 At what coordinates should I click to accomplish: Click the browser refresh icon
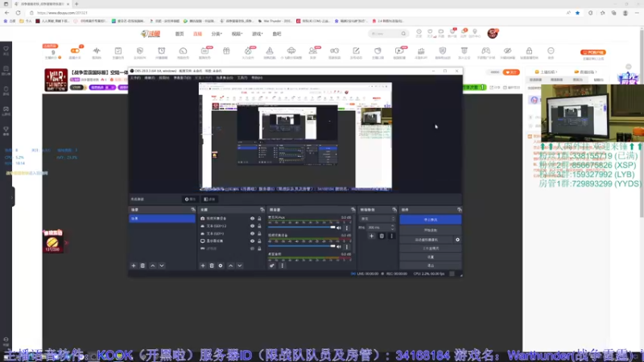pyautogui.click(x=18, y=13)
